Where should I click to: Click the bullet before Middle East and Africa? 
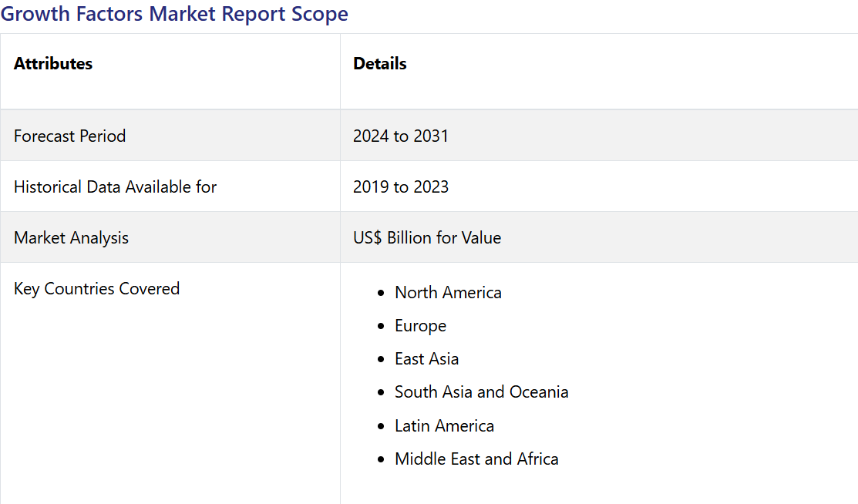381,460
